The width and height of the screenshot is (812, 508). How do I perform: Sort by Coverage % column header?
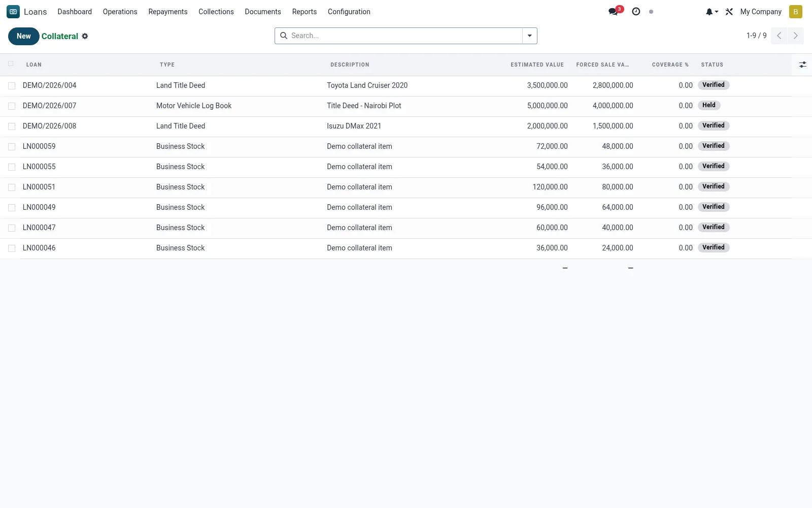click(670, 65)
